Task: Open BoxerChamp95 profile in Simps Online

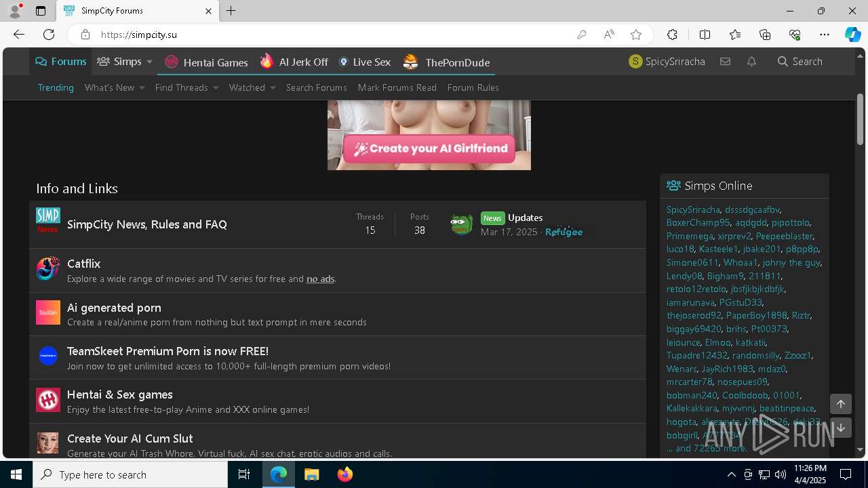Action: (x=698, y=222)
